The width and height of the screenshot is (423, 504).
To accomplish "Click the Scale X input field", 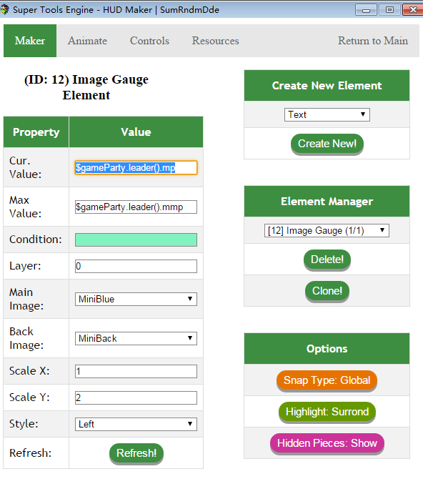I will (x=136, y=371).
